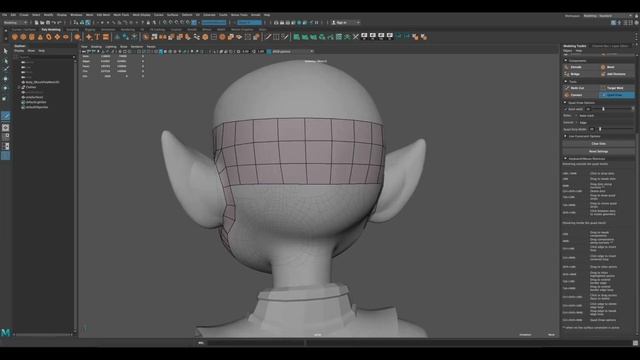Open the viewport Shading menu
Image resolution: width=640 pixels, height=360 pixels.
[96, 47]
